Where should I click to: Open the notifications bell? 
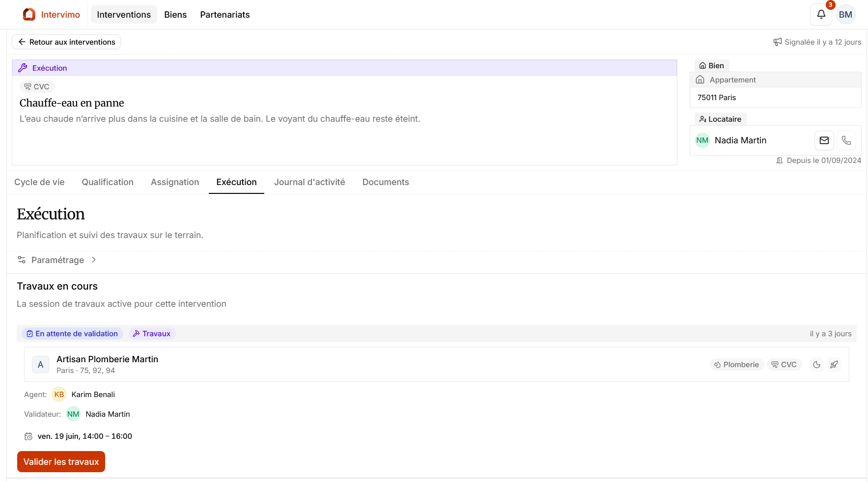(x=821, y=15)
